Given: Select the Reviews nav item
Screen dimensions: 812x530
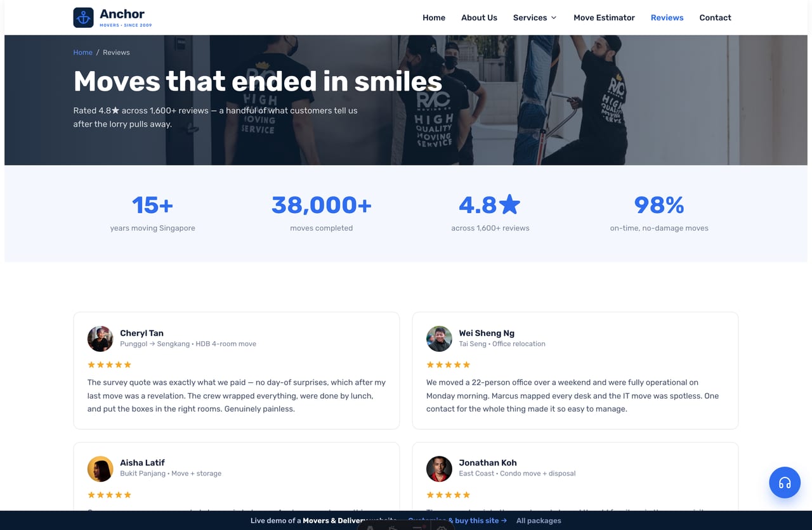Looking at the screenshot, I should (667, 18).
